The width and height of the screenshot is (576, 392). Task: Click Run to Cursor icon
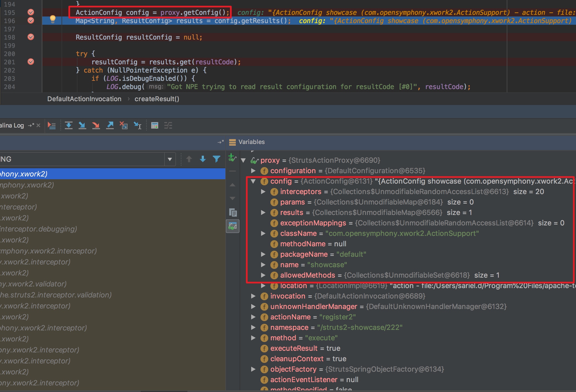pos(137,126)
